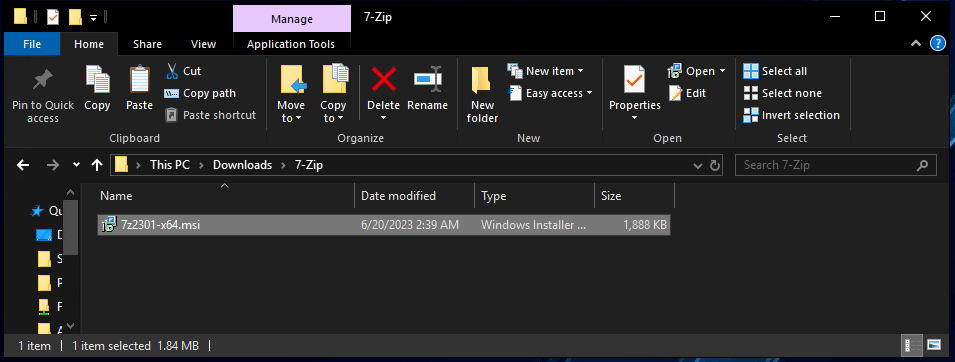Screen dimensions: 955x362
Task: Select the file 7z2301-x64.msi
Action: pos(384,225)
